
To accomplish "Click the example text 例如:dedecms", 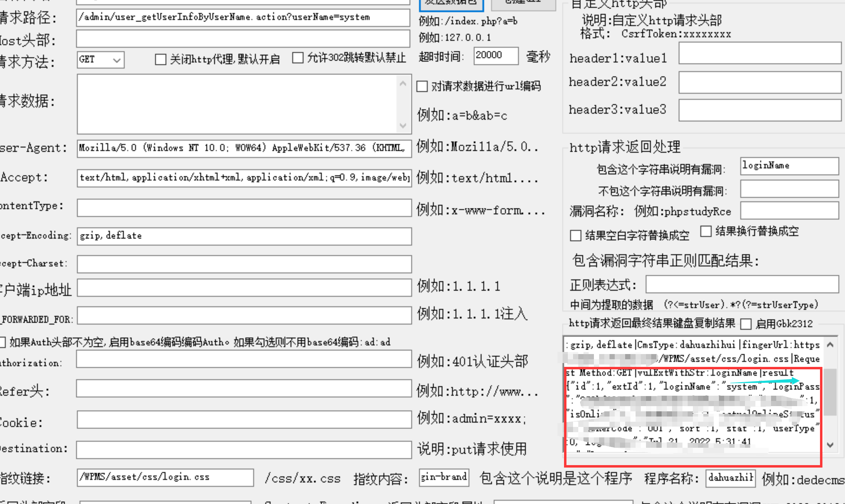I will click(803, 480).
